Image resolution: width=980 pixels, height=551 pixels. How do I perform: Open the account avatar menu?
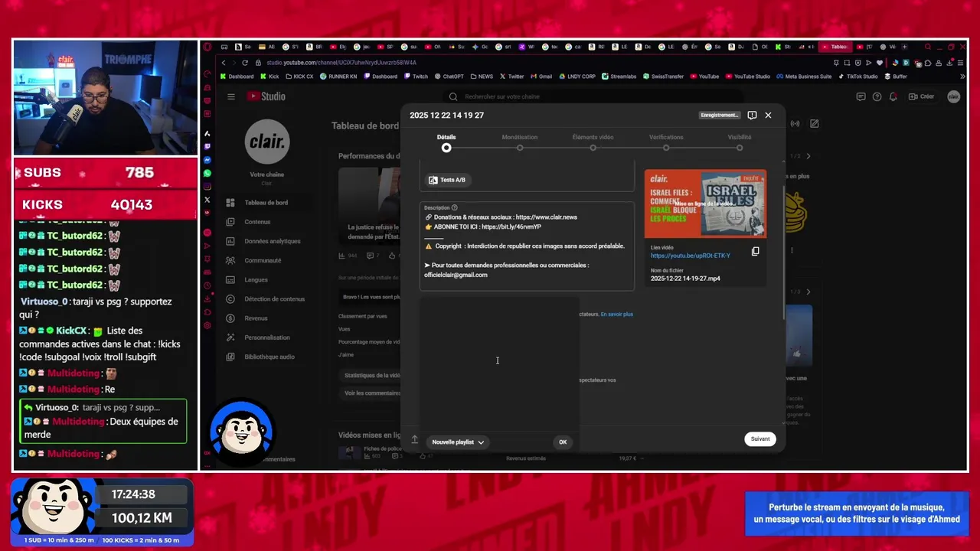click(953, 96)
